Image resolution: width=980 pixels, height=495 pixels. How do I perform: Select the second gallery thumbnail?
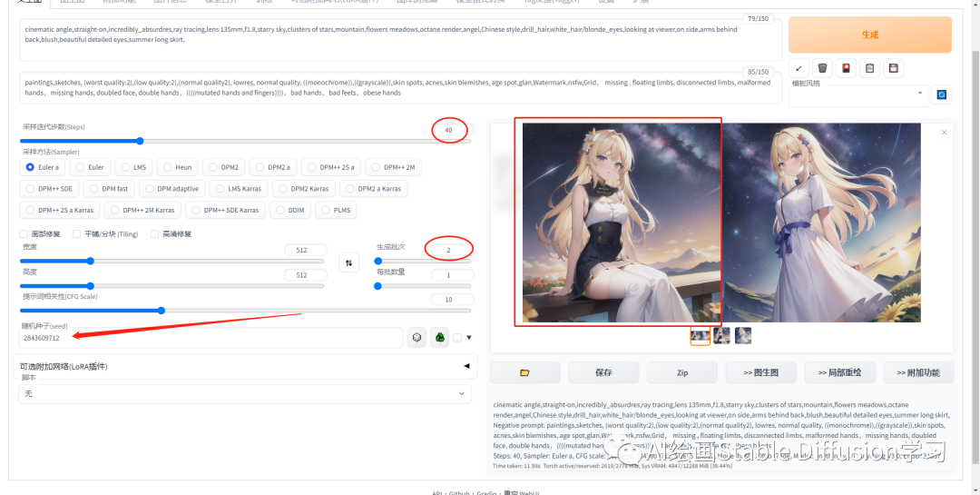click(x=721, y=336)
